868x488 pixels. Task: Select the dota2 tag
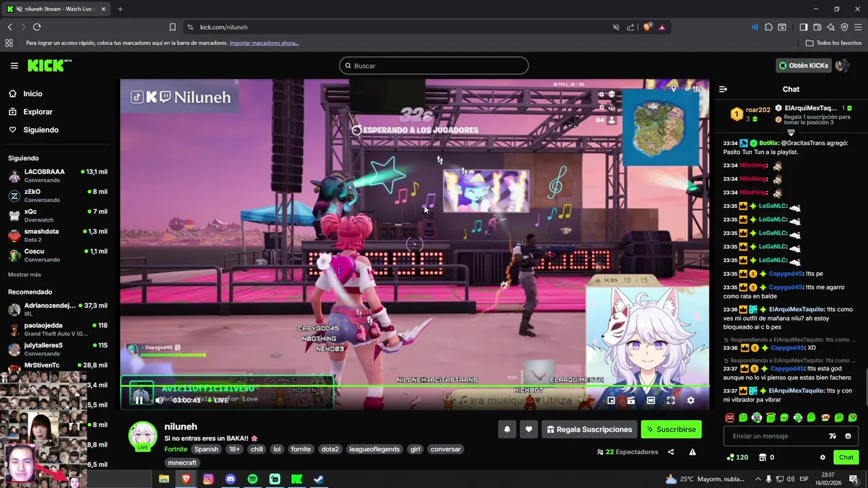pos(330,449)
